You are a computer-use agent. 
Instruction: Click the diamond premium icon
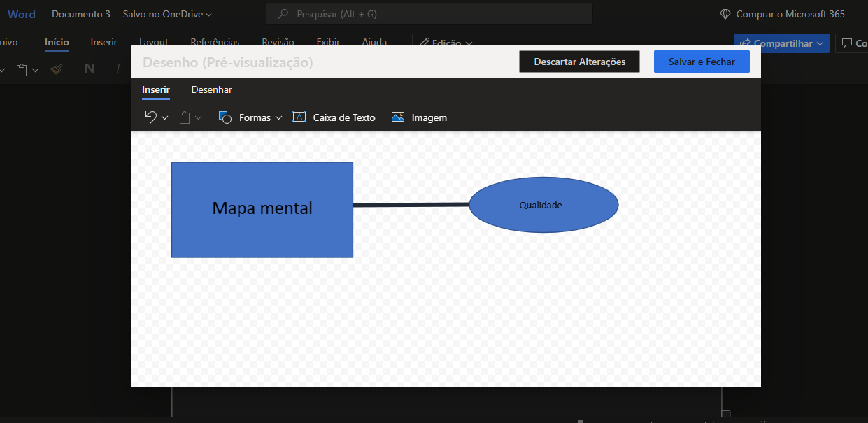click(725, 14)
